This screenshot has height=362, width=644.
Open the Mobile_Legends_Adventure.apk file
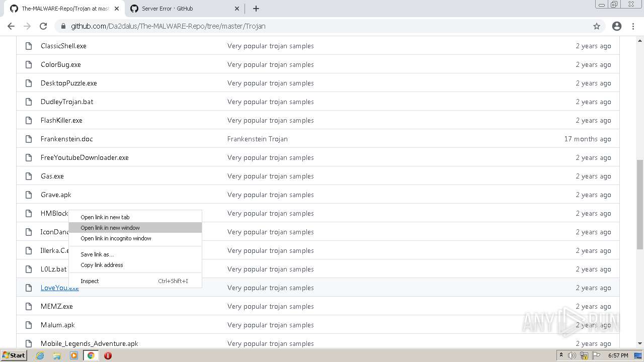pyautogui.click(x=90, y=343)
